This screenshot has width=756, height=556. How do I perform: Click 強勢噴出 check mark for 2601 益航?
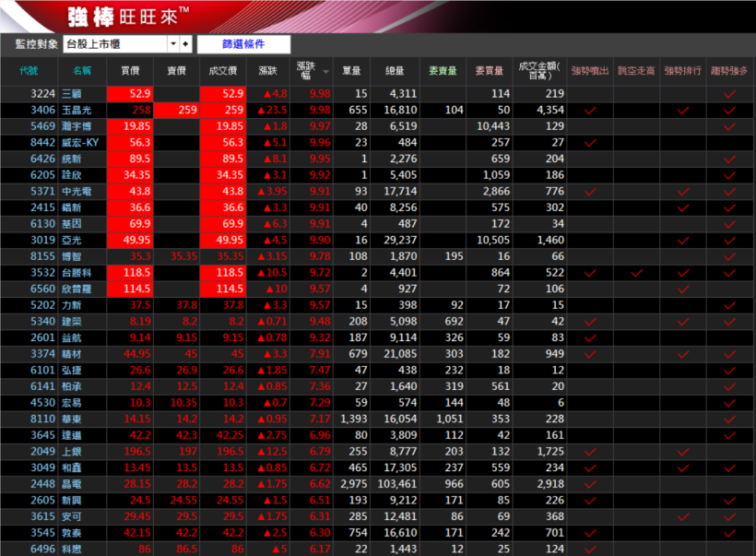[590, 338]
